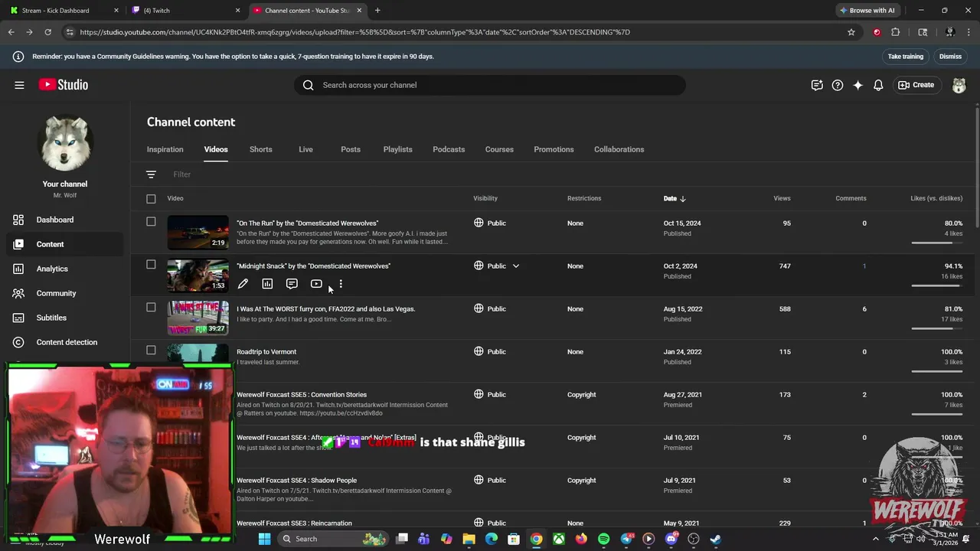980x551 pixels.
Task: Select checkbox for On The Run video
Action: point(151,222)
